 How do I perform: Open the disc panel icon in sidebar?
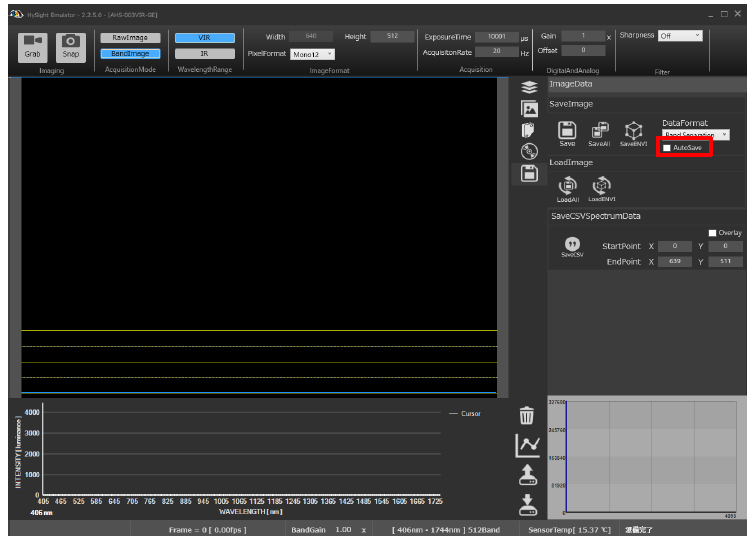pos(529,152)
